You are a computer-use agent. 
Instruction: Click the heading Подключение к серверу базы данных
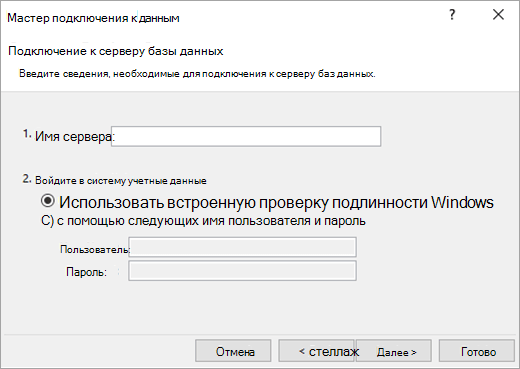(116, 51)
